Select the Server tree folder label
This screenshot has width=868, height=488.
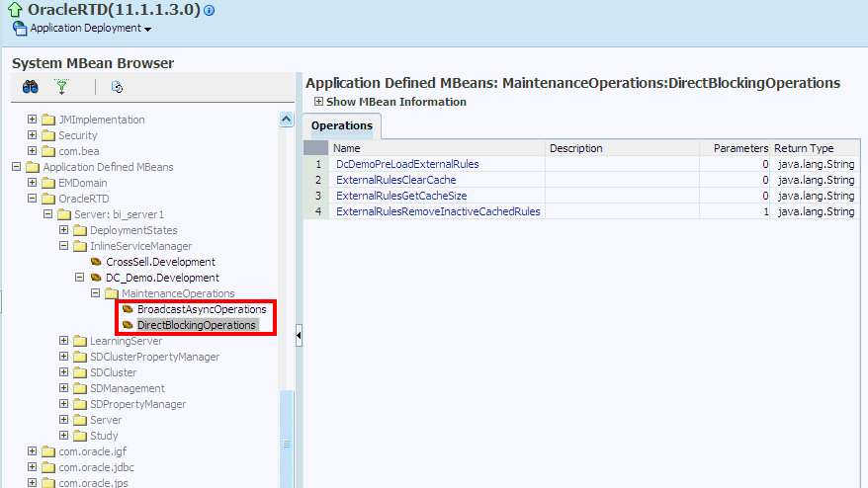pyautogui.click(x=106, y=420)
